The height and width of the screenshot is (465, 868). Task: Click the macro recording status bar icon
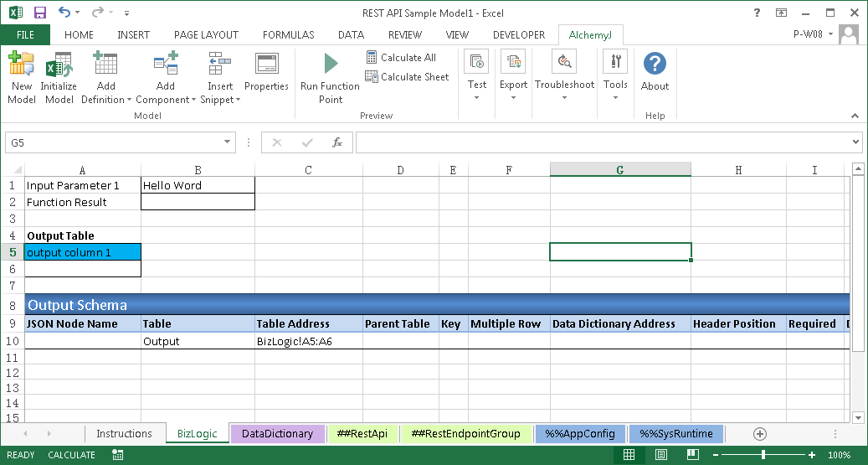pos(117,455)
